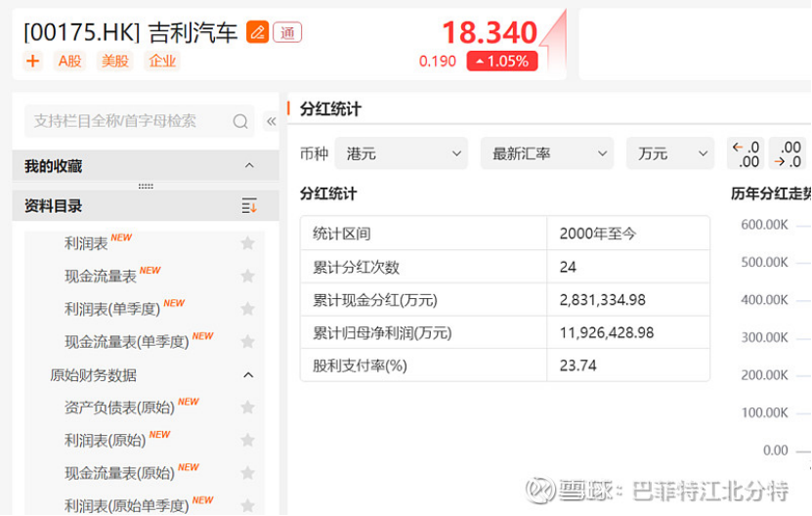Click the payout ratio value 23.74
The height and width of the screenshot is (516, 812).
click(x=577, y=365)
